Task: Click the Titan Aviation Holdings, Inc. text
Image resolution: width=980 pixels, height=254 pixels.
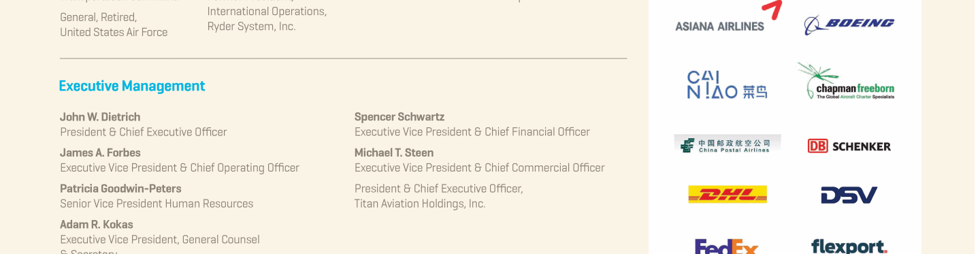Action: point(420,204)
